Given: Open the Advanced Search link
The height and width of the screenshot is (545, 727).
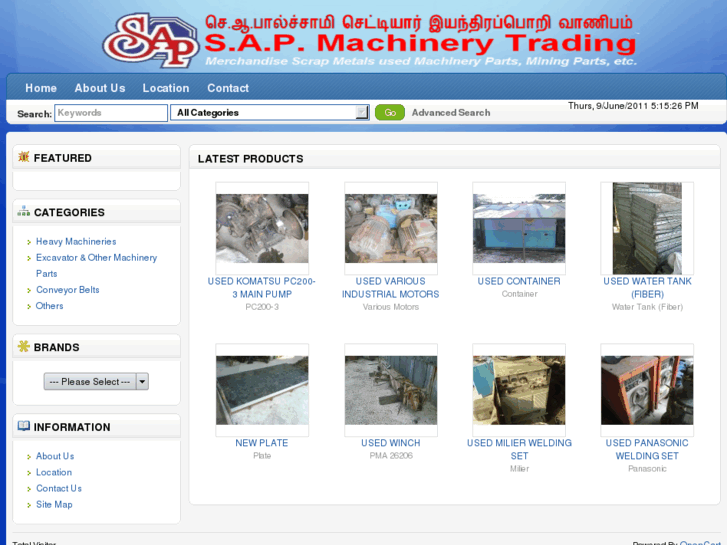Looking at the screenshot, I should click(451, 112).
